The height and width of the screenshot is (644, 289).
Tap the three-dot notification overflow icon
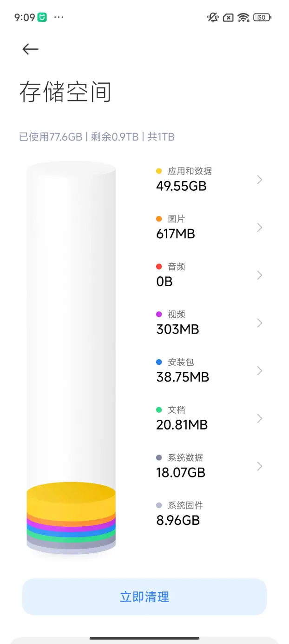[59, 17]
